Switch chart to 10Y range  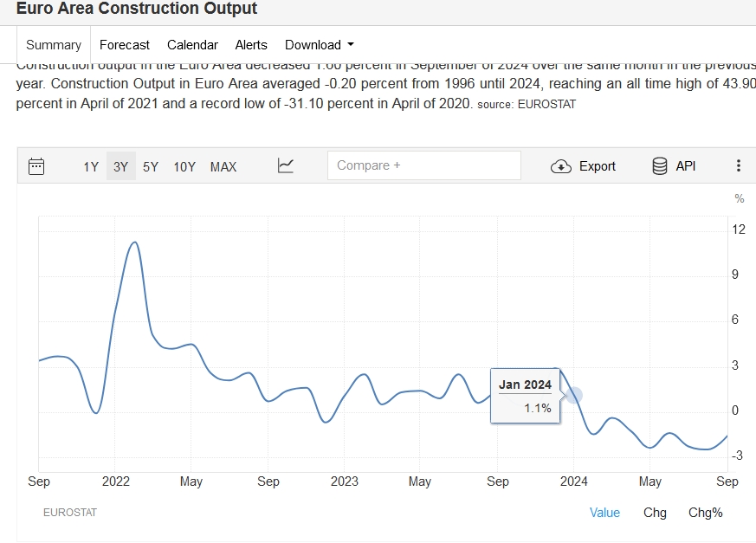click(184, 167)
